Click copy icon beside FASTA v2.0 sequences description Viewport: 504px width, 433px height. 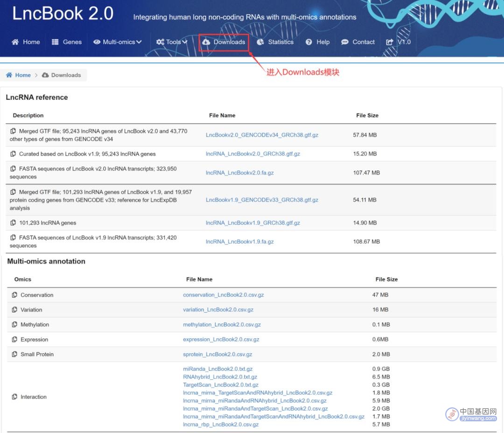(x=13, y=169)
